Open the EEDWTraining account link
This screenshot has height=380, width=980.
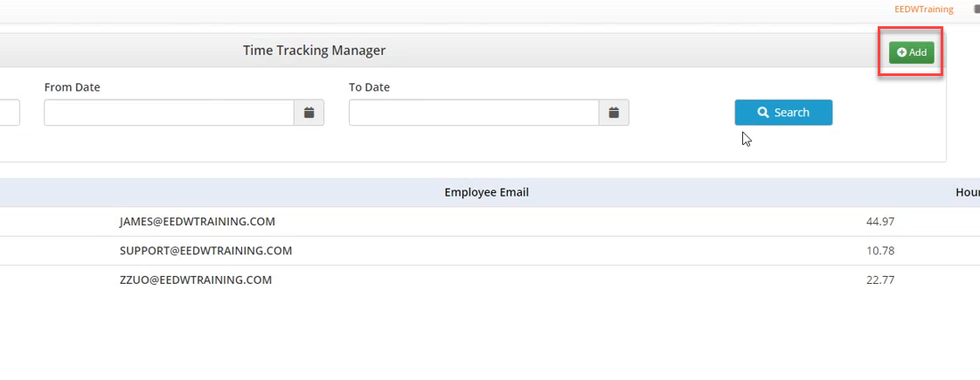pos(924,10)
